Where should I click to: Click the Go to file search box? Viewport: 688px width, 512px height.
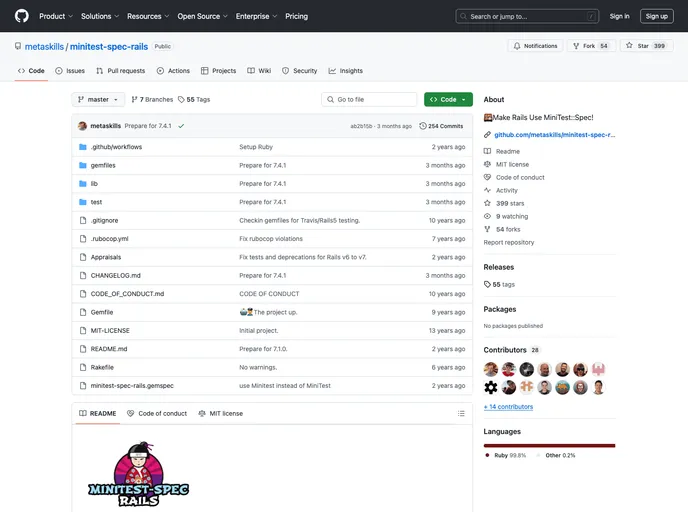click(x=369, y=100)
